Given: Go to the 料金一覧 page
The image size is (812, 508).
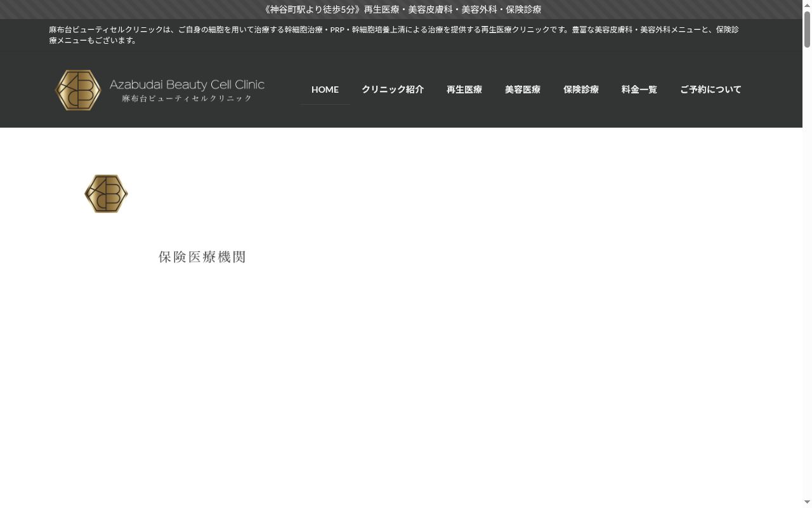Looking at the screenshot, I should coord(639,90).
